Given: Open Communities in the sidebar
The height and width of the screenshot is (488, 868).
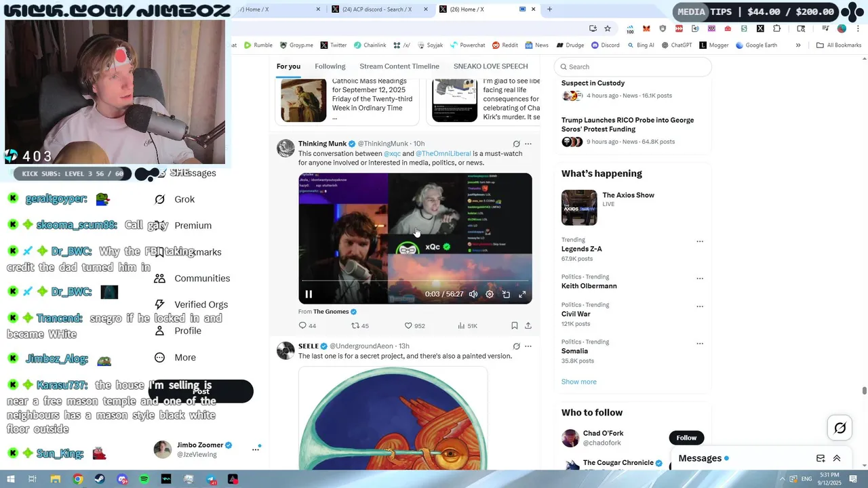Looking at the screenshot, I should [192, 279].
